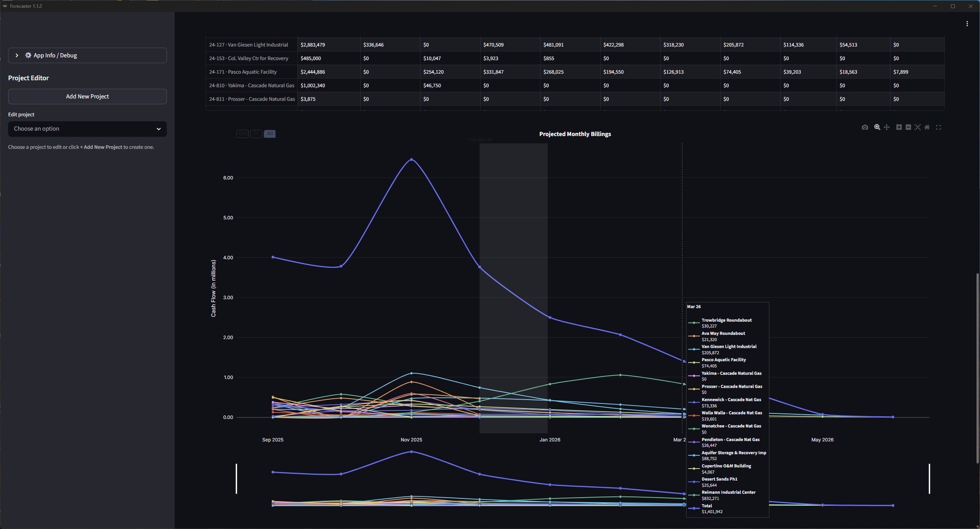Image resolution: width=980 pixels, height=529 pixels.
Task: Download chart as PNG via camera icon
Action: pos(865,127)
